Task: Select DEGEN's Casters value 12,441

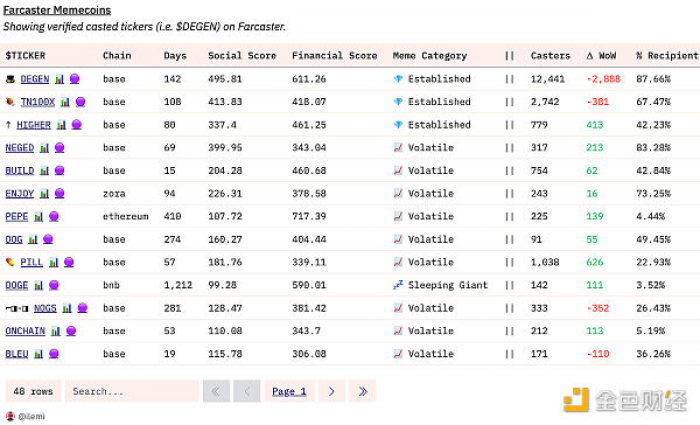Action: [547, 79]
